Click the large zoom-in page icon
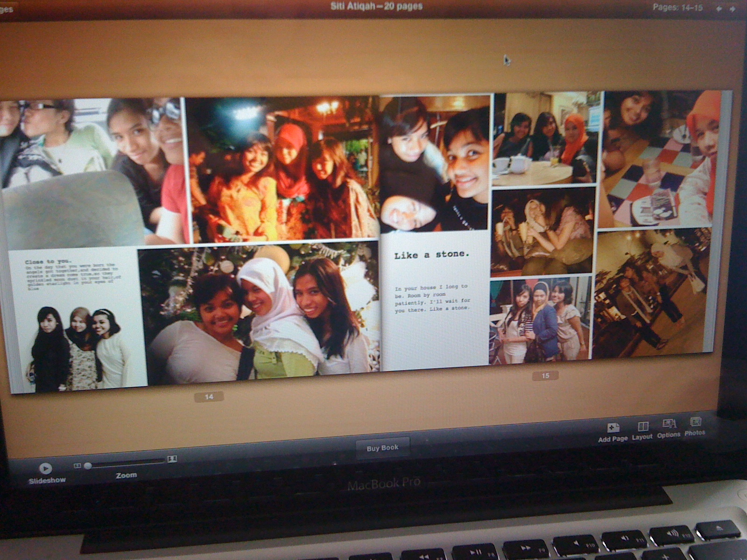Viewport: 747px width, 560px height. pyautogui.click(x=172, y=459)
